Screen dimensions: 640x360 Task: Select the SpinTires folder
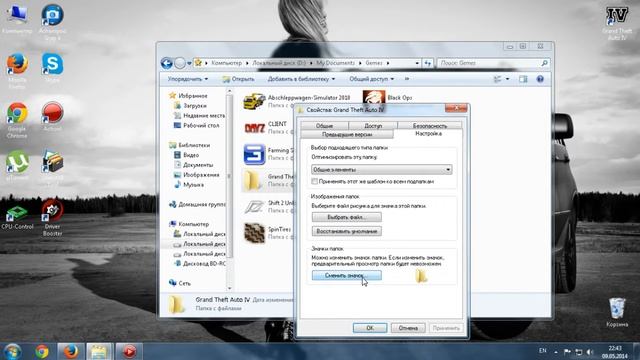coord(268,233)
